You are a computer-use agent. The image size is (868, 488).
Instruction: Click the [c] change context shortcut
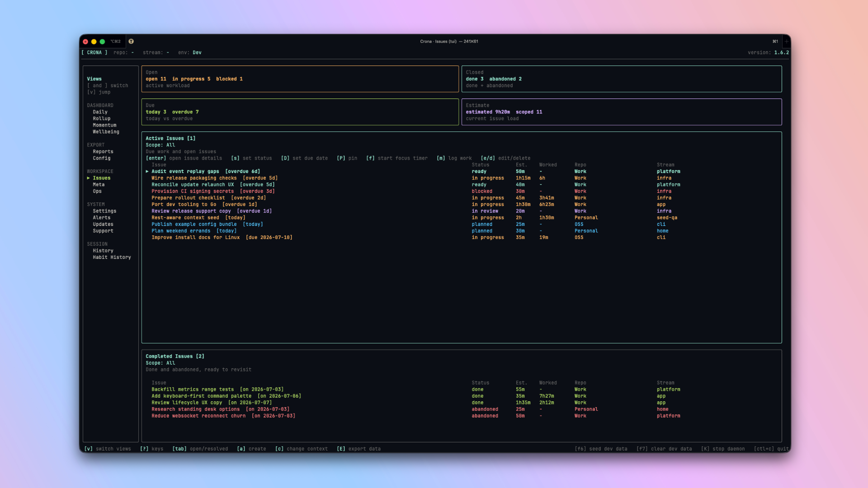click(302, 449)
